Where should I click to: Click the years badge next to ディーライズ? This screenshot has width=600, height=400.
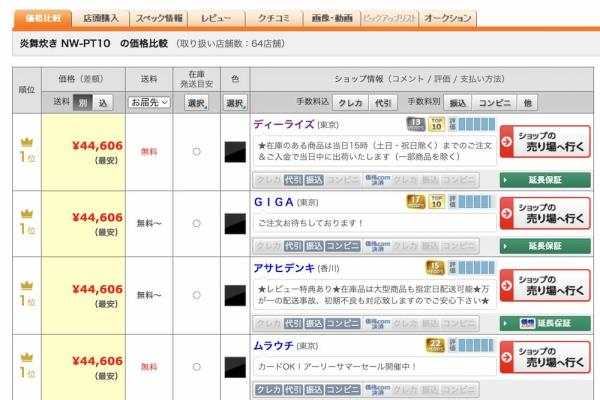416,124
